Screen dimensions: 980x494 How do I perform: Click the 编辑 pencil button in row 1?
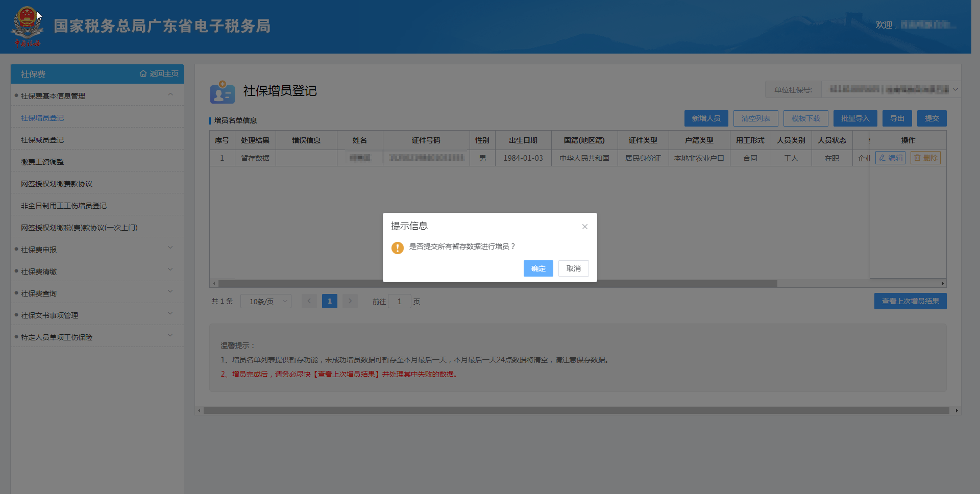click(x=890, y=158)
